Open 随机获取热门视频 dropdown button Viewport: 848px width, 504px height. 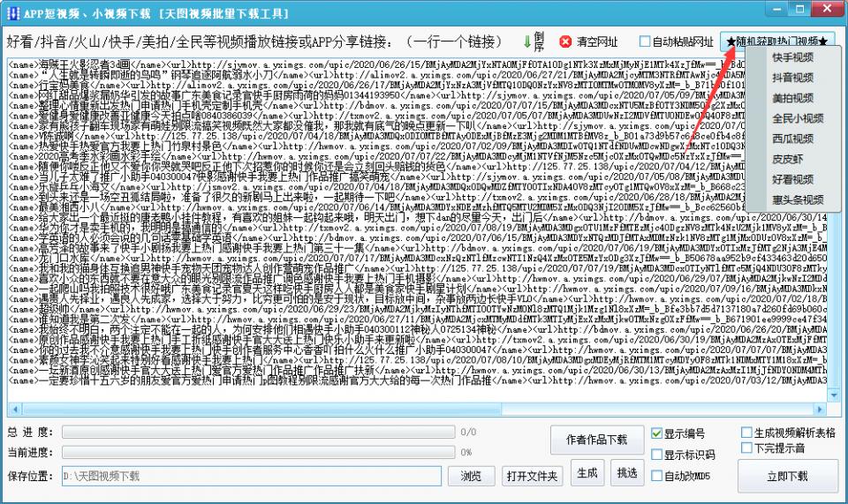(x=777, y=41)
